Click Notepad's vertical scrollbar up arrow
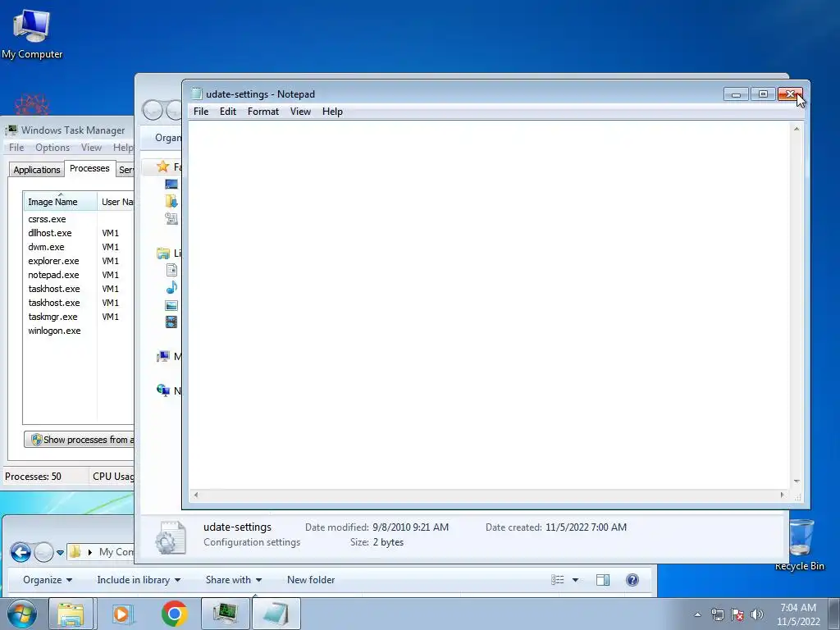The image size is (840, 630). coord(797,129)
